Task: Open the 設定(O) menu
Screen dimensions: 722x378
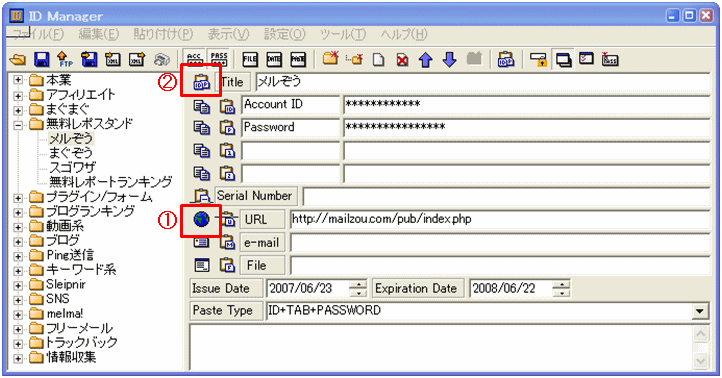Action: (x=285, y=34)
